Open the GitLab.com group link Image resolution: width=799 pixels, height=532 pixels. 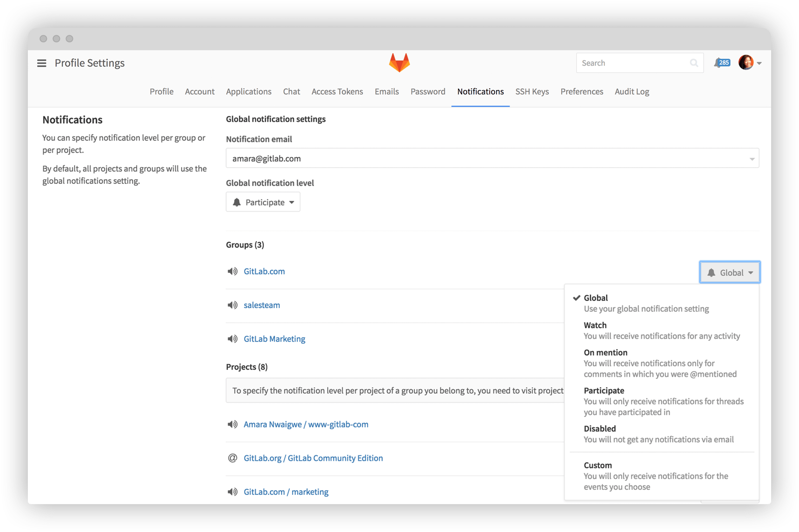264,272
